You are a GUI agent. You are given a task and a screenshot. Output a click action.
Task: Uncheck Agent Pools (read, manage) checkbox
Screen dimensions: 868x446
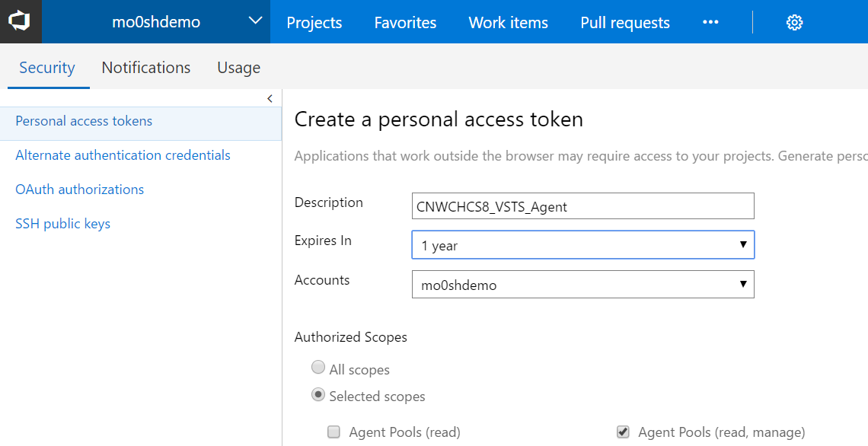point(623,432)
